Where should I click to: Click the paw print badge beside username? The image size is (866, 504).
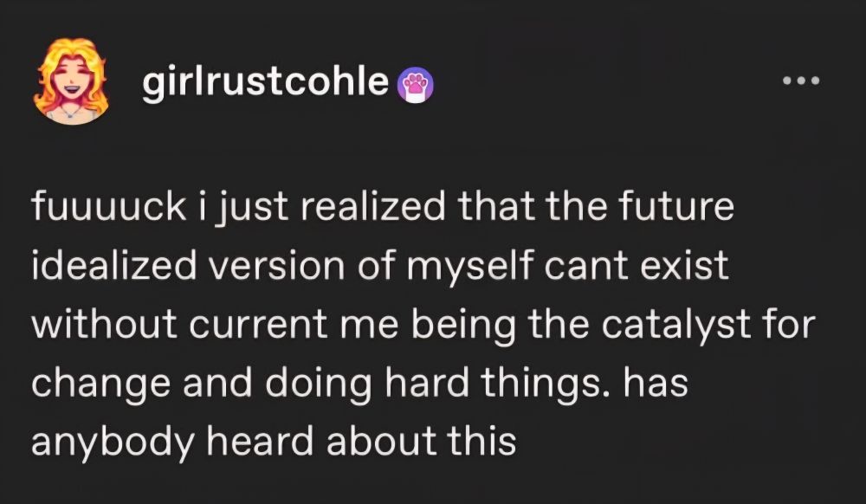(416, 86)
